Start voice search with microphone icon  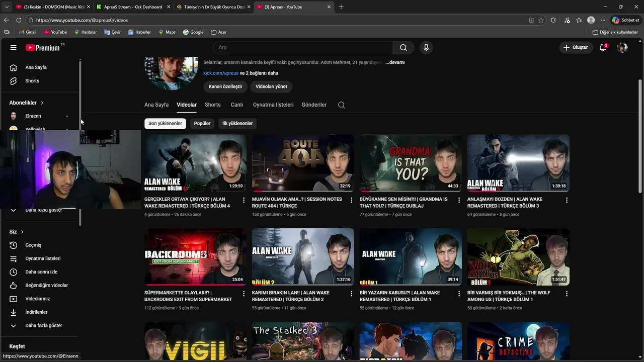[426, 48]
